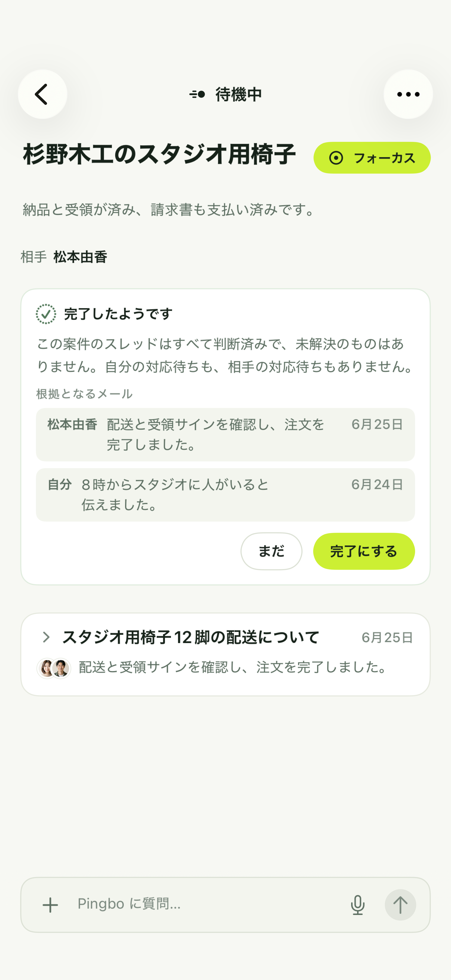Toggle the フォーカス focus button
The height and width of the screenshot is (980, 451).
pos(372,158)
